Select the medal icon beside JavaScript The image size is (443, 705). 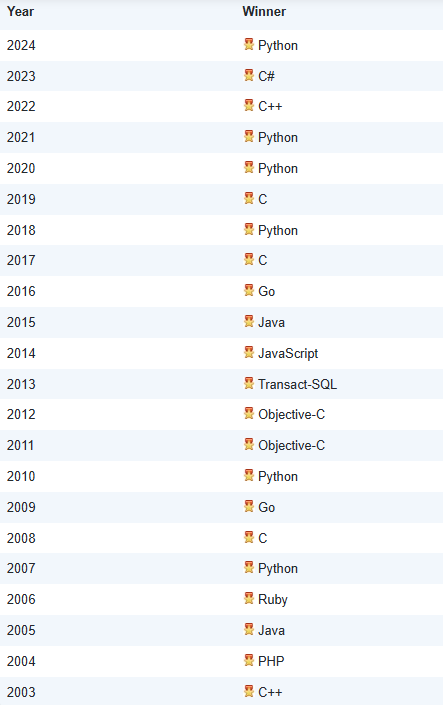click(249, 352)
